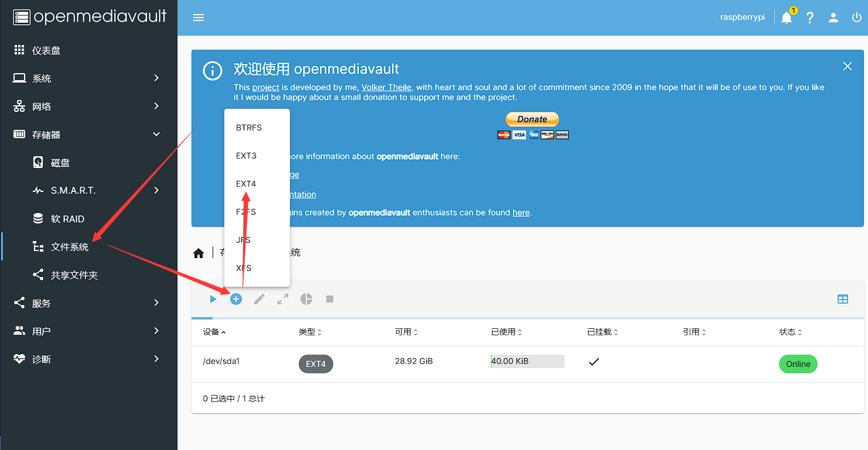
Task: Click the quota pie chart icon
Action: tap(306, 299)
